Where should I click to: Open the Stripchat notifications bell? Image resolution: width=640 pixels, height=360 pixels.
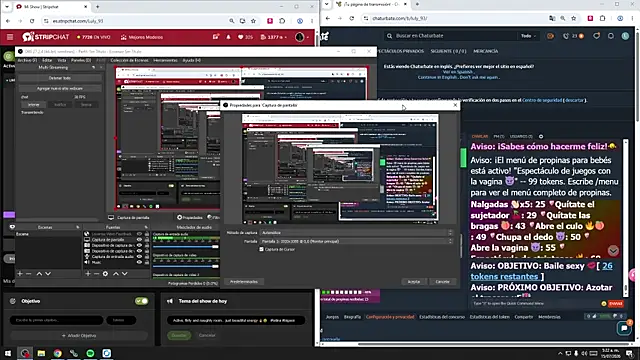pyautogui.click(x=228, y=37)
